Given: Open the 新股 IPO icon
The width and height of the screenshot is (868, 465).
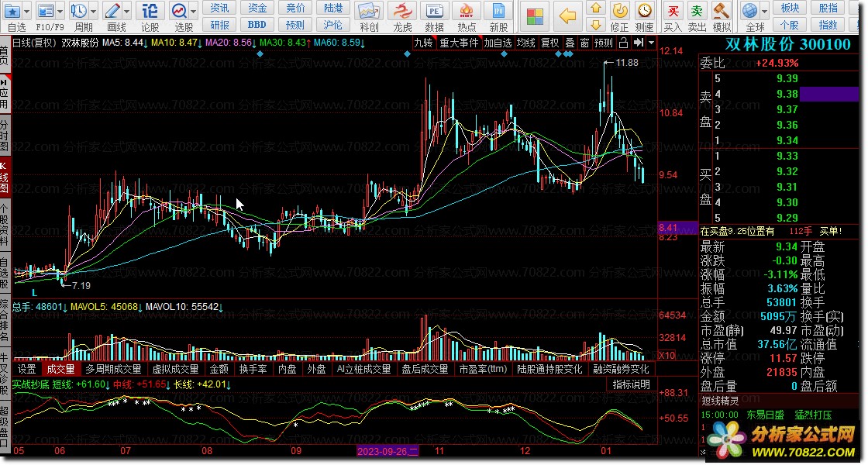Looking at the screenshot, I should tap(498, 11).
